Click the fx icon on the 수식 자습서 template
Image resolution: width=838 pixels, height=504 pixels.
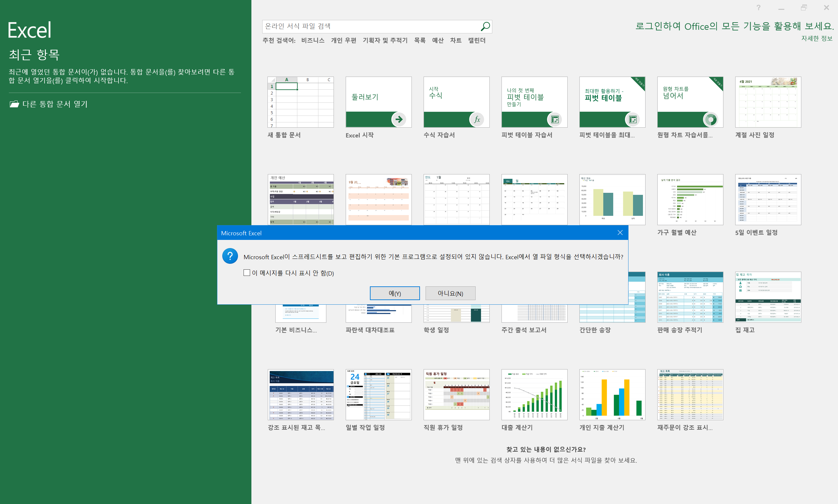click(477, 119)
